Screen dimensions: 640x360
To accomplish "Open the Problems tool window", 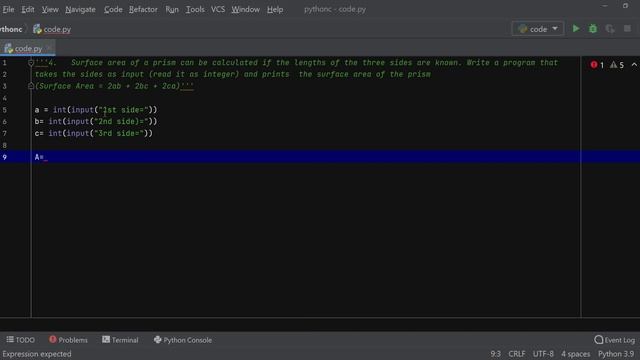I will tap(68, 340).
